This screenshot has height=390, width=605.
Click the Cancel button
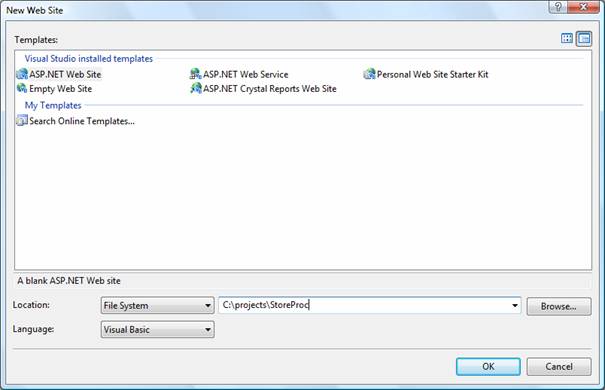pyautogui.click(x=559, y=366)
